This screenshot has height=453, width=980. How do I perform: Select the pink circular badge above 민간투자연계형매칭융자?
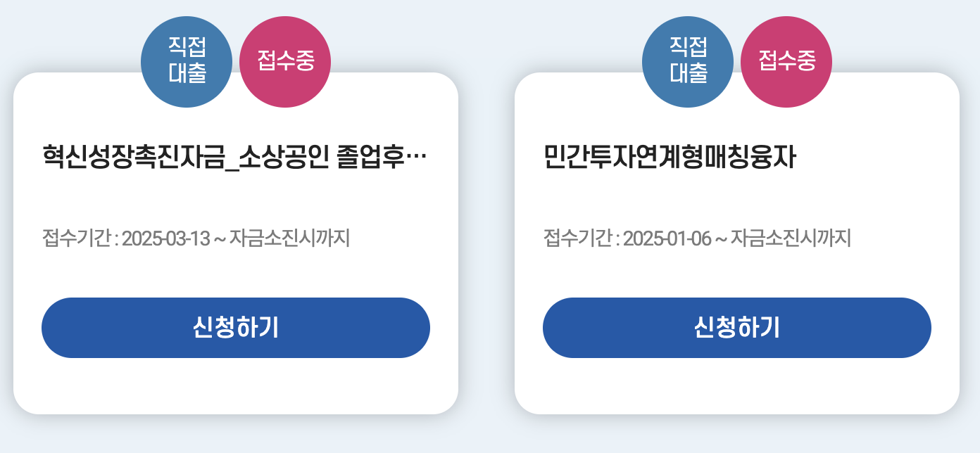786,62
